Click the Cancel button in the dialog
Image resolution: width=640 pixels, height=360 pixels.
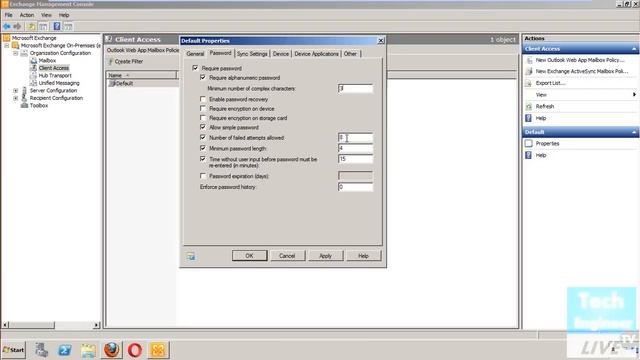click(x=287, y=256)
